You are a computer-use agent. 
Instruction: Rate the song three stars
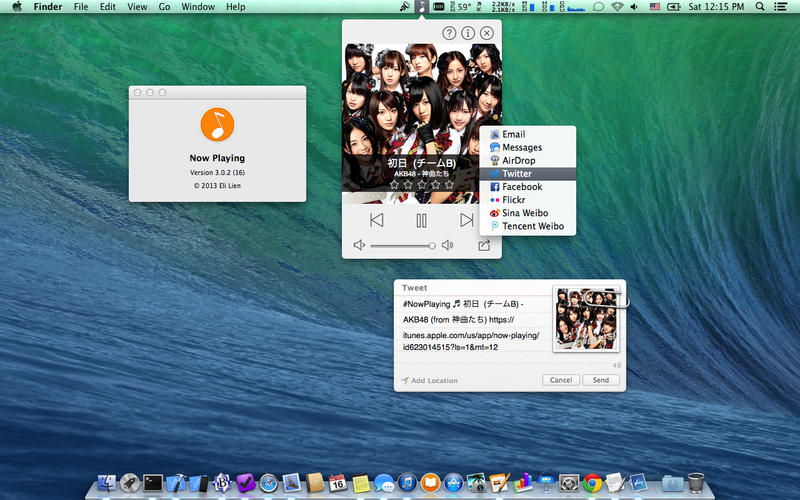[421, 185]
